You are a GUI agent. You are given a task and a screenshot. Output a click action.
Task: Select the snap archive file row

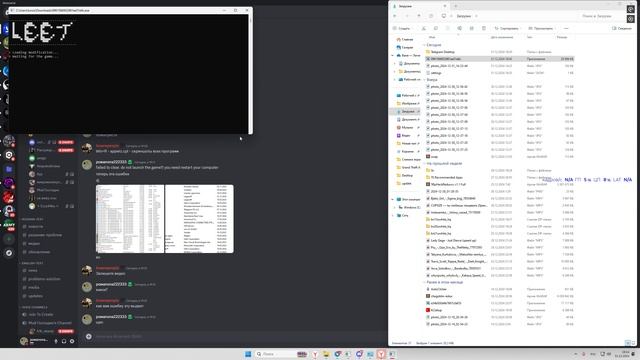500,156
